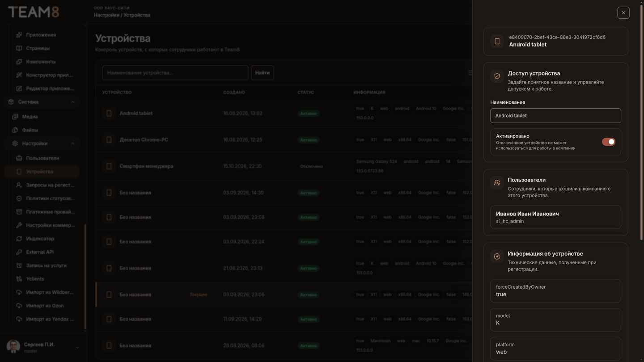
Task: Click the forceCreatedByOwner value field
Action: (555, 291)
